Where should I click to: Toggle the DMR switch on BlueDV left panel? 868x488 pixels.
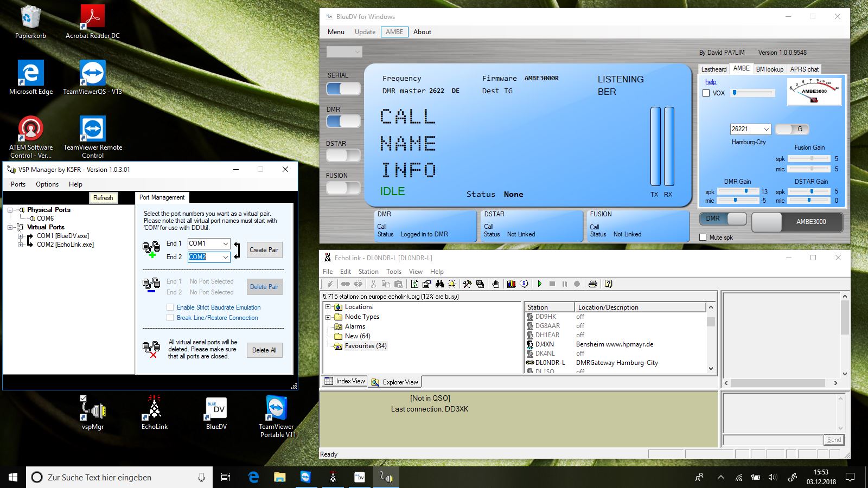tap(343, 121)
